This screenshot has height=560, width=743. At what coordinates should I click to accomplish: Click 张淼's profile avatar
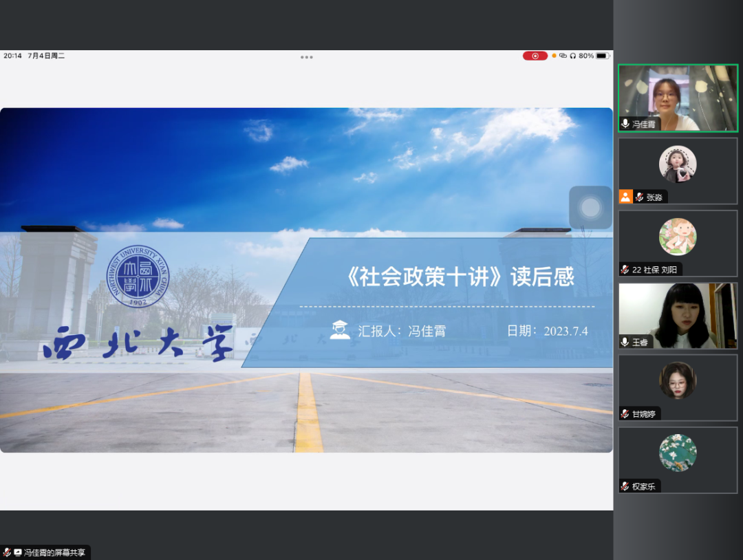click(x=678, y=164)
